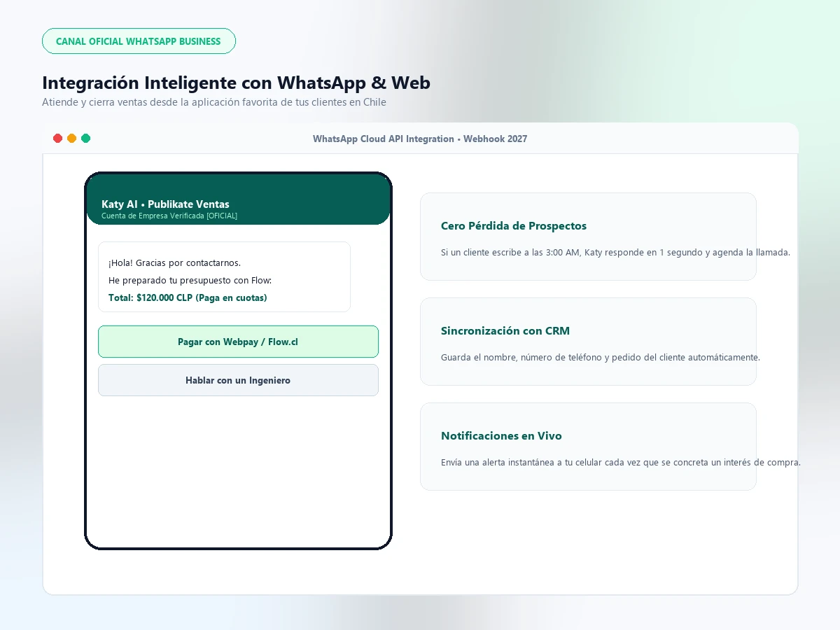Screen dimensions: 840x630
Task: Click the green window dot
Action: (86, 139)
